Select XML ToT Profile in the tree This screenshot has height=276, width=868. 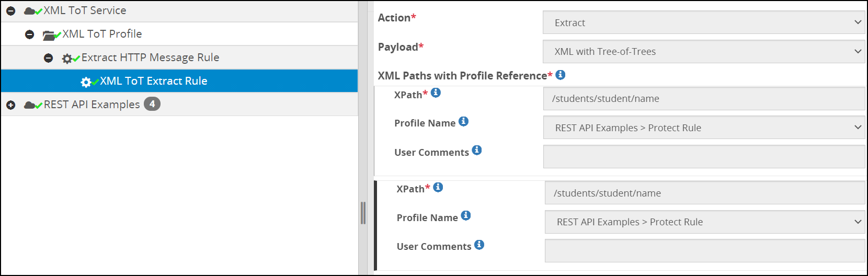click(x=102, y=34)
